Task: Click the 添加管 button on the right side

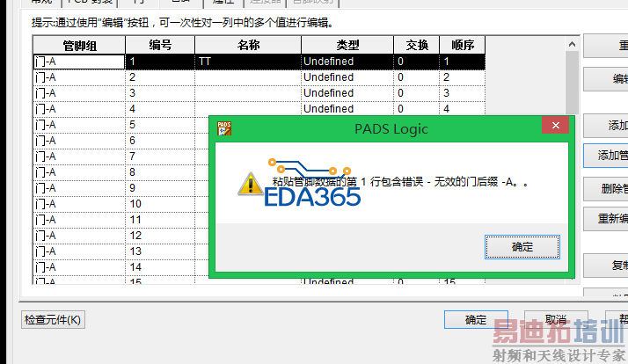Action: pyautogui.click(x=606, y=156)
